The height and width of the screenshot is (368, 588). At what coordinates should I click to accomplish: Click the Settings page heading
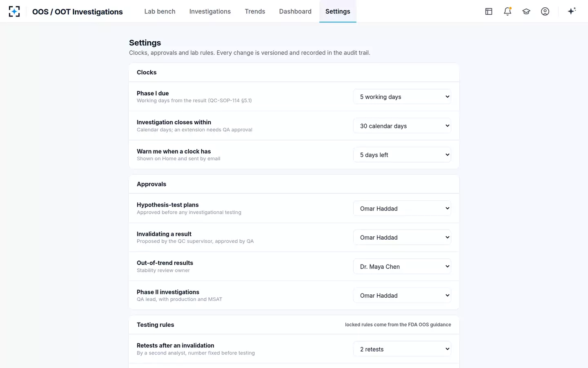tap(145, 43)
